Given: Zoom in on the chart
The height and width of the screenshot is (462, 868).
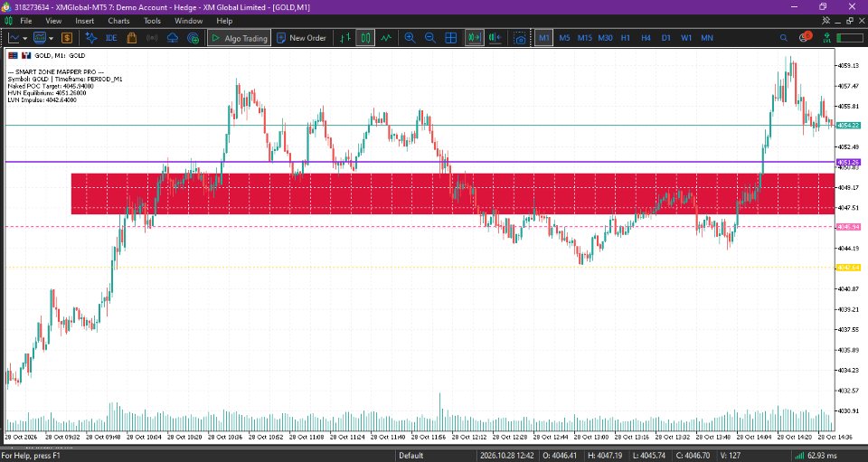Looking at the screenshot, I should tap(410, 38).
